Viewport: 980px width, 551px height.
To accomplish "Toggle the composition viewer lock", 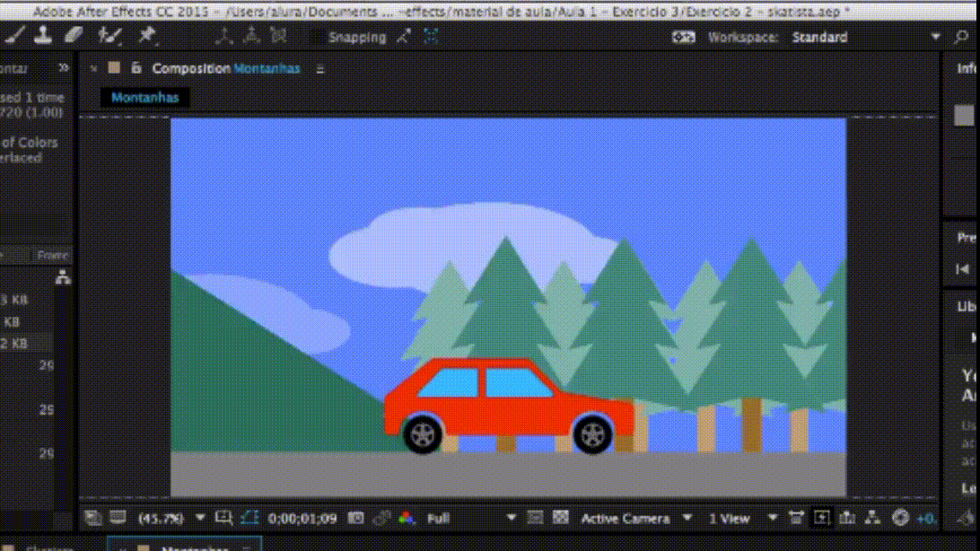I will pos(136,68).
